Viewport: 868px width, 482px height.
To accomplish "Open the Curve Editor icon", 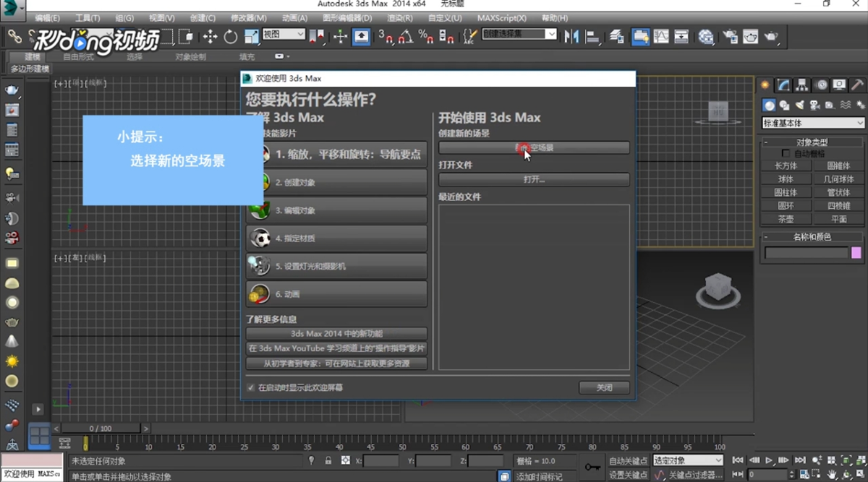I will [661, 36].
